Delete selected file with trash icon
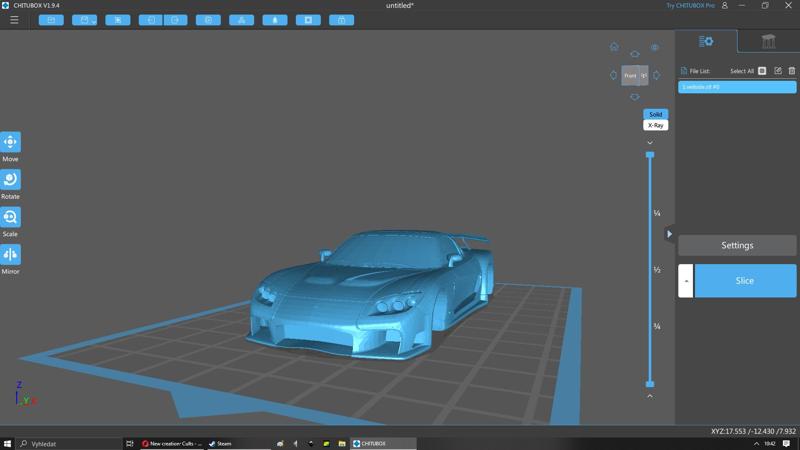Image resolution: width=800 pixels, height=450 pixels. (x=792, y=71)
